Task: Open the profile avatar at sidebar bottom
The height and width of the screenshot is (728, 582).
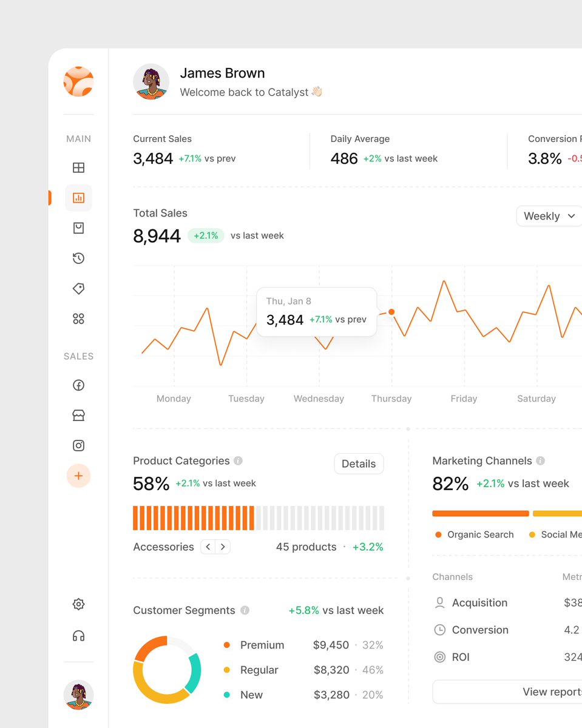Action: tap(78, 695)
